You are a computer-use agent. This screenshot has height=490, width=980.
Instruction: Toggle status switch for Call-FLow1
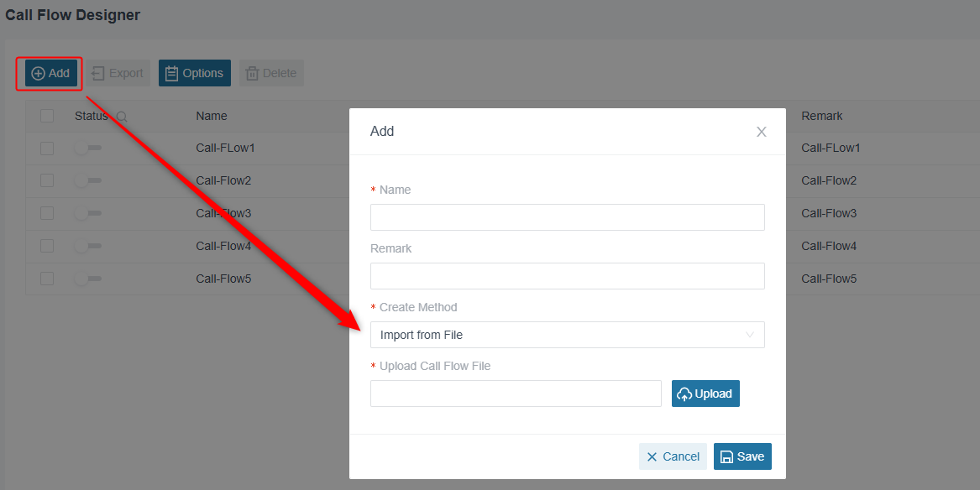(86, 148)
